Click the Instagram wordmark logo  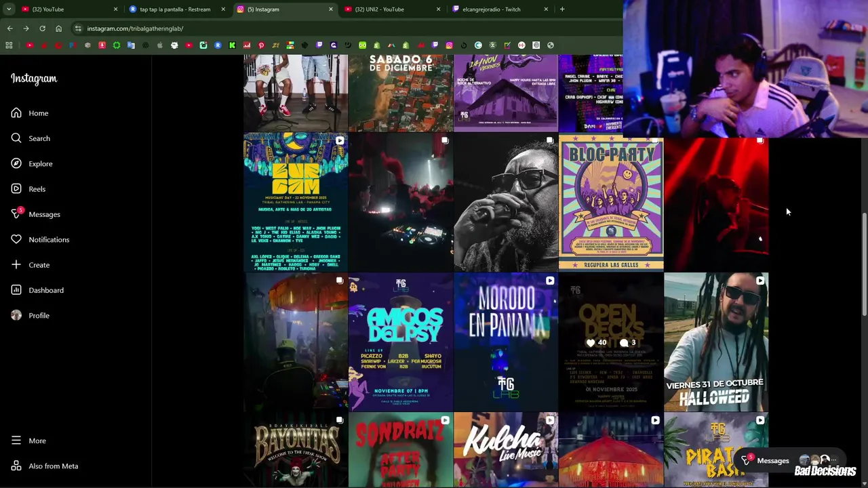coord(34,79)
